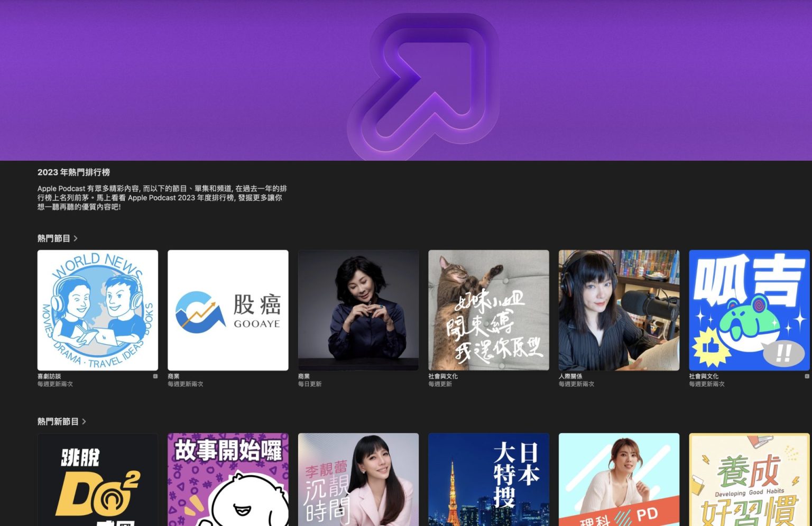Viewport: 812px width, 526px height.
Task: Open the 跳脫 Do podcast artwork
Action: [x=98, y=479]
